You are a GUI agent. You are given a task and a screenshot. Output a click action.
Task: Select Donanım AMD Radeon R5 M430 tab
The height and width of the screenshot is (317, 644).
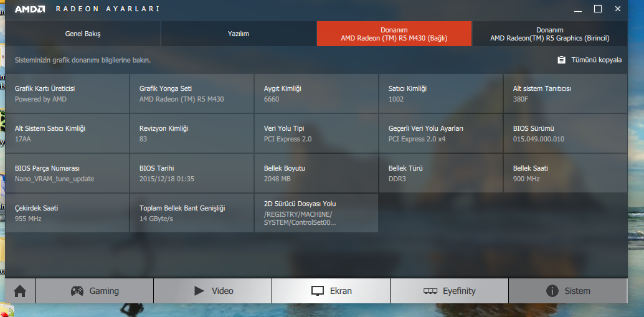pyautogui.click(x=394, y=34)
